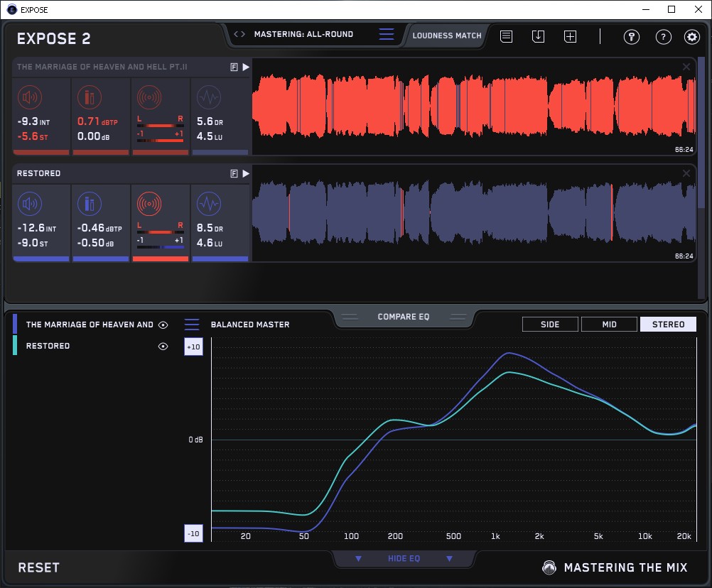
Task: Play the RESTORED track
Action: point(246,173)
